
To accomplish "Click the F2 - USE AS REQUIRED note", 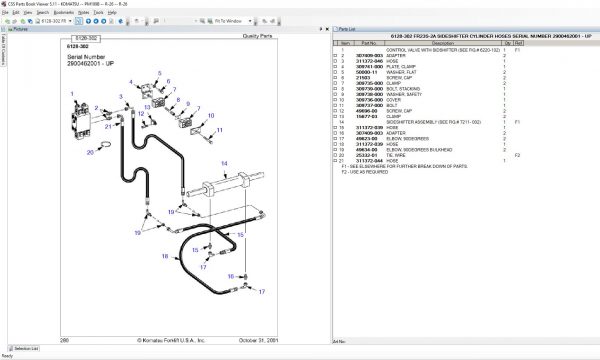I will click(x=365, y=172).
